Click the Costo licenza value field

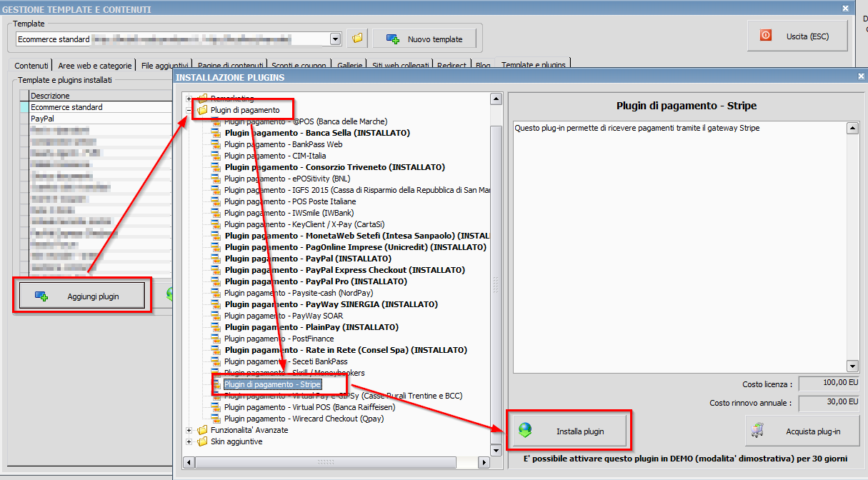pos(829,384)
